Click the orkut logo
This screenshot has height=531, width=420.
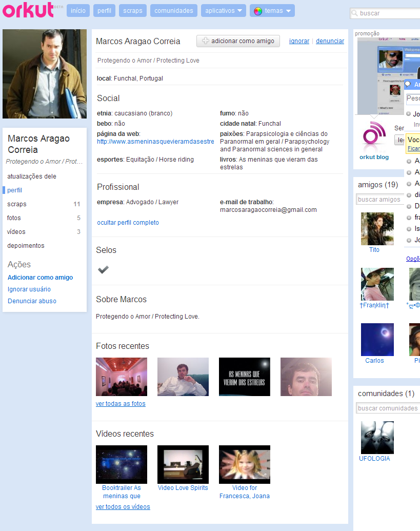[28, 10]
